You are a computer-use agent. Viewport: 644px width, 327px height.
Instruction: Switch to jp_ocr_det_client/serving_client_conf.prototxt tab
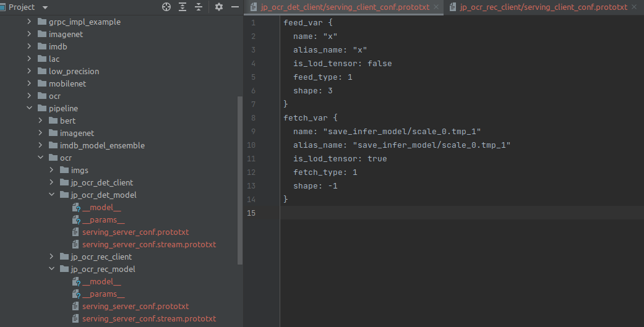[345, 7]
